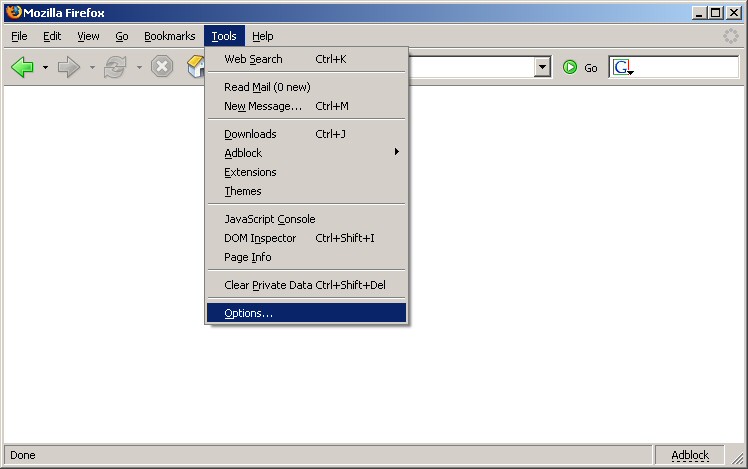Click the Adblock status bar button
This screenshot has width=748, height=469.
point(690,455)
